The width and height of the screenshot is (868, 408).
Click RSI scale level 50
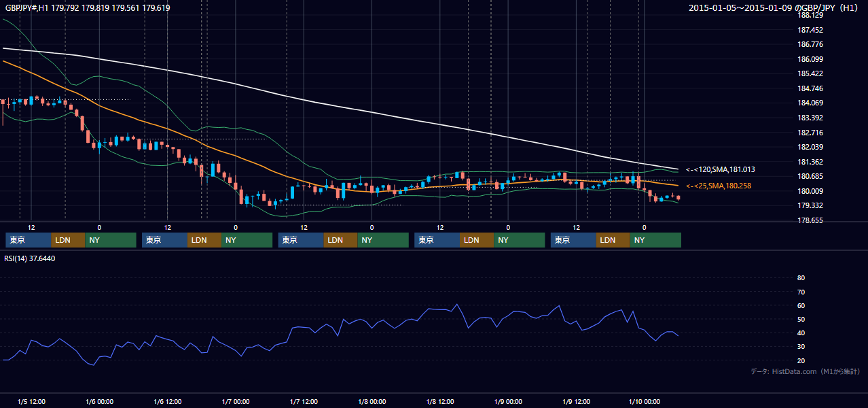801,319
